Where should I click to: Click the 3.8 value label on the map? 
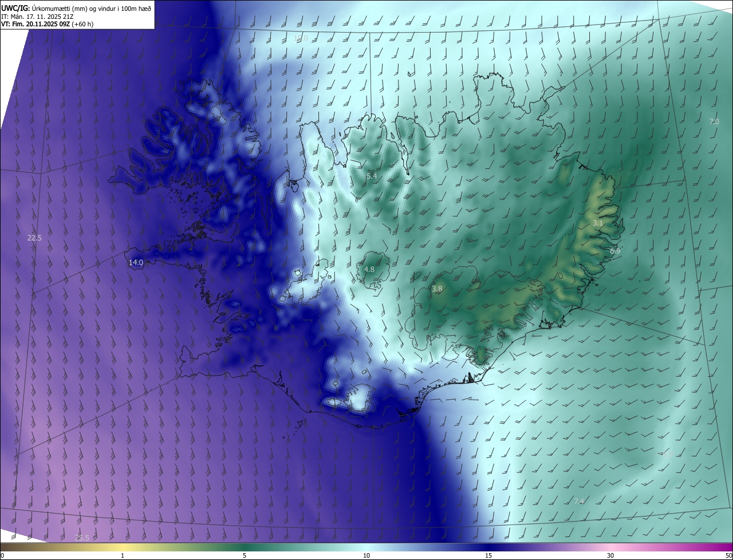coord(437,289)
